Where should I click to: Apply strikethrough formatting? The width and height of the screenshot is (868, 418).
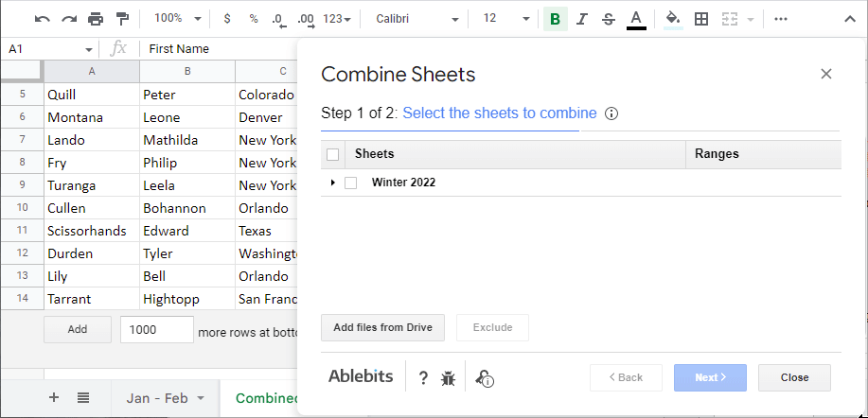coord(608,19)
